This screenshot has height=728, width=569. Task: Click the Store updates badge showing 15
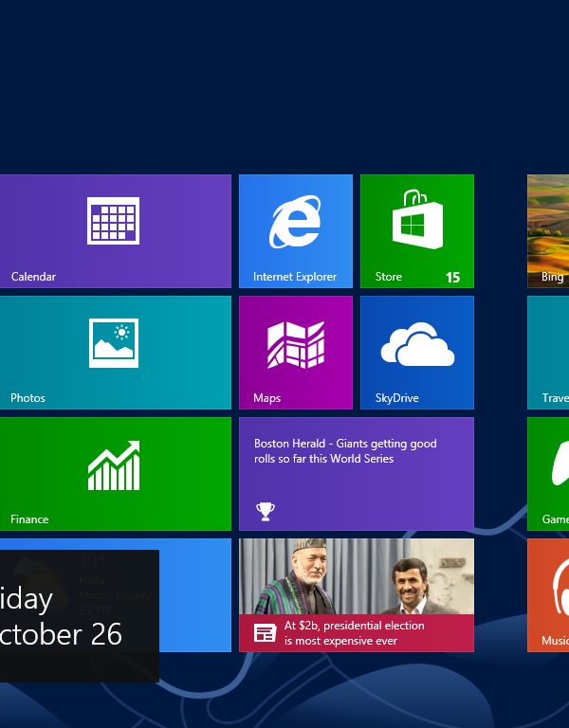click(452, 278)
